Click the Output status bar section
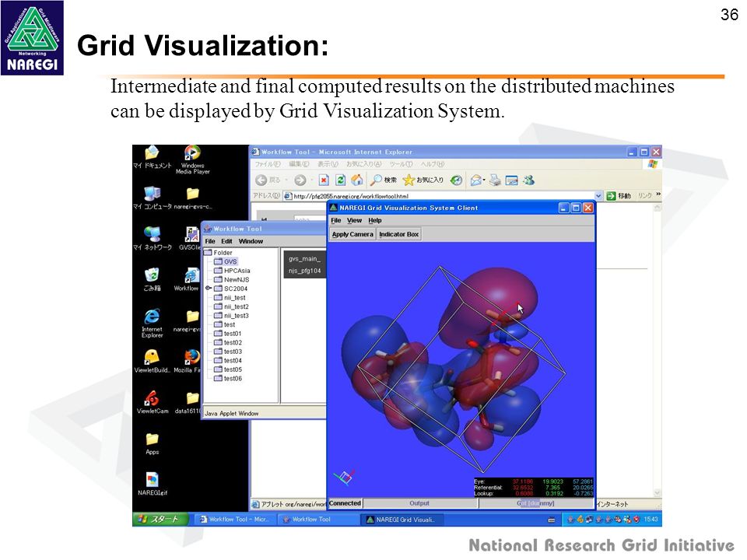This screenshot has width=747, height=560. [419, 503]
